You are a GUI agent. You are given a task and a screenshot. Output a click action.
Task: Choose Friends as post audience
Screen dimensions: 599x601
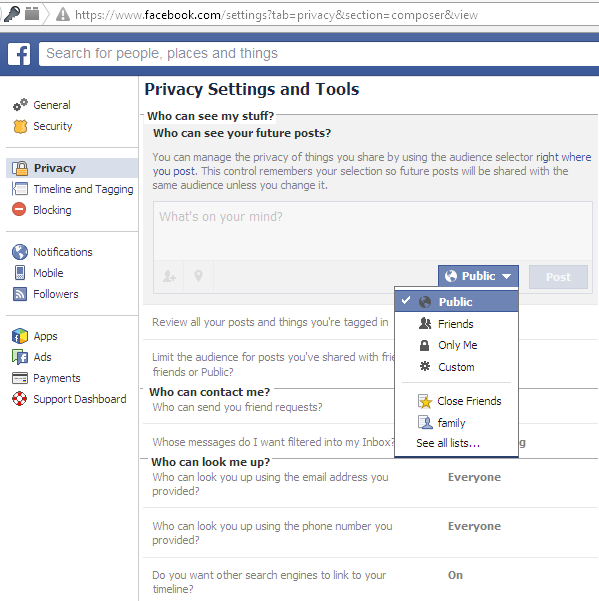coord(456,324)
